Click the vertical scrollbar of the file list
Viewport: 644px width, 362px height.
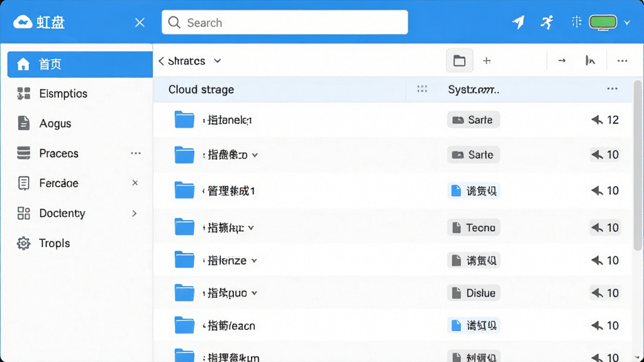click(638, 165)
